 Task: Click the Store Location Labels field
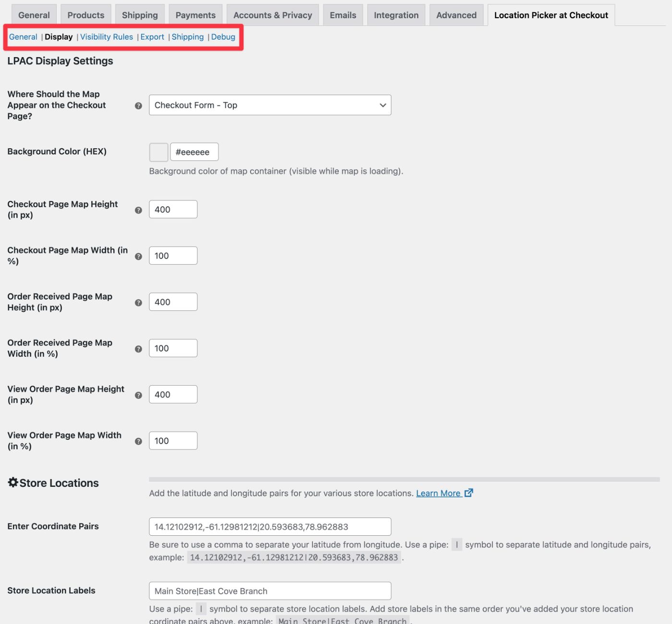click(270, 591)
